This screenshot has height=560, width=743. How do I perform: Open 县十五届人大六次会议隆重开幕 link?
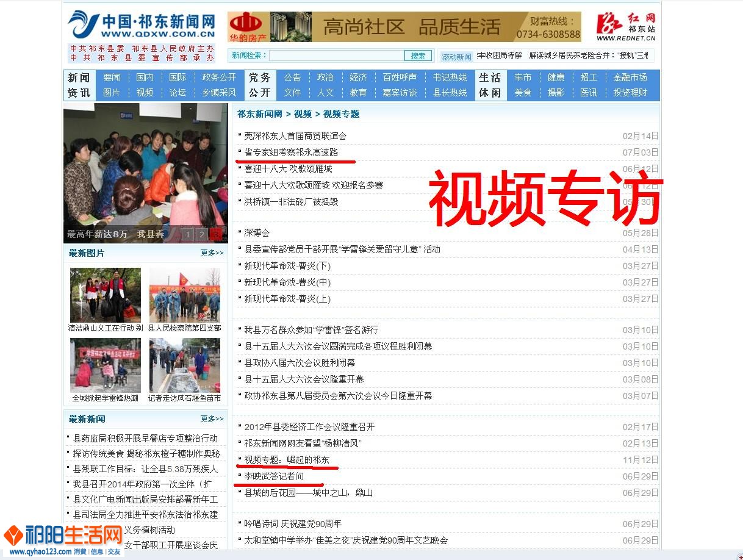[x=304, y=379]
